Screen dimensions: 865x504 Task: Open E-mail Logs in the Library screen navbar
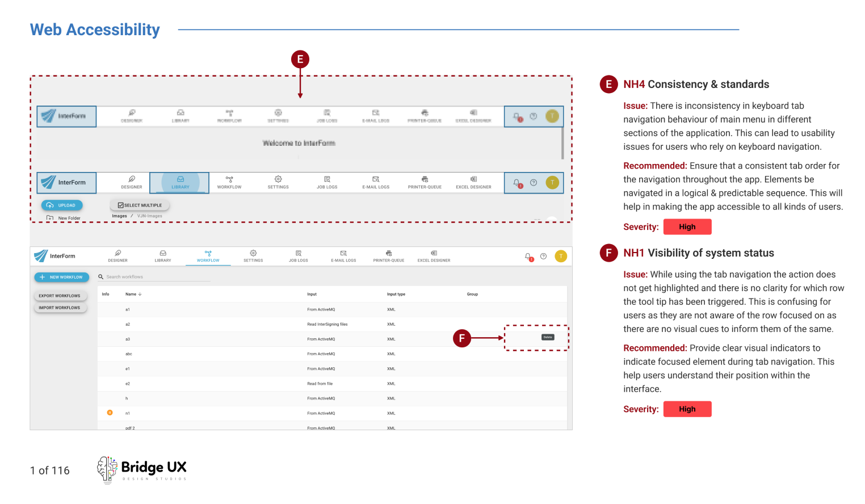coord(376,182)
